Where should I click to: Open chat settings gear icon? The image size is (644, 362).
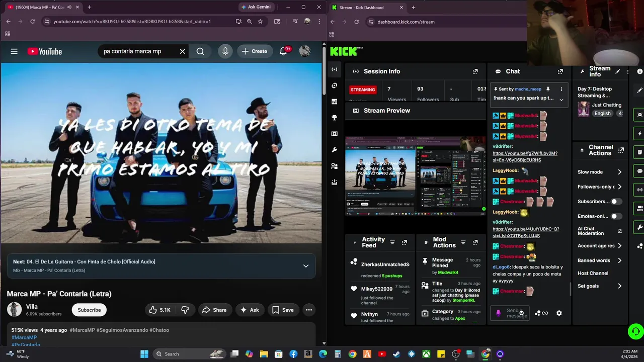[x=559, y=313]
